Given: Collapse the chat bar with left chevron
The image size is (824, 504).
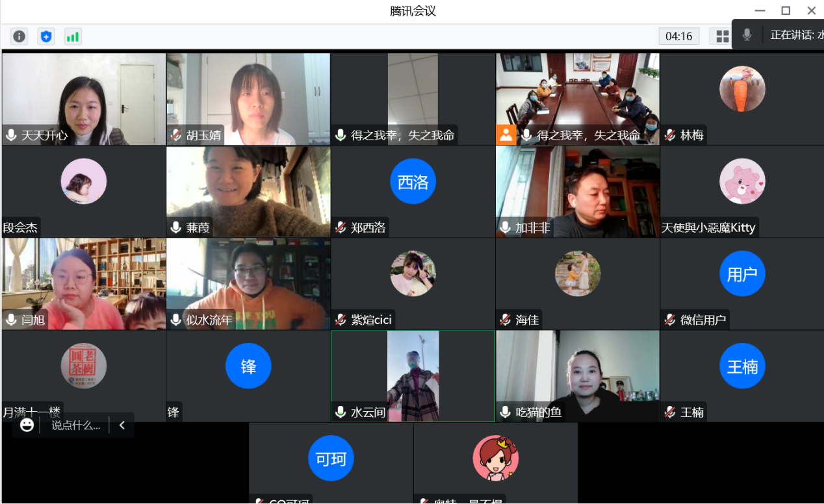Looking at the screenshot, I should 122,425.
